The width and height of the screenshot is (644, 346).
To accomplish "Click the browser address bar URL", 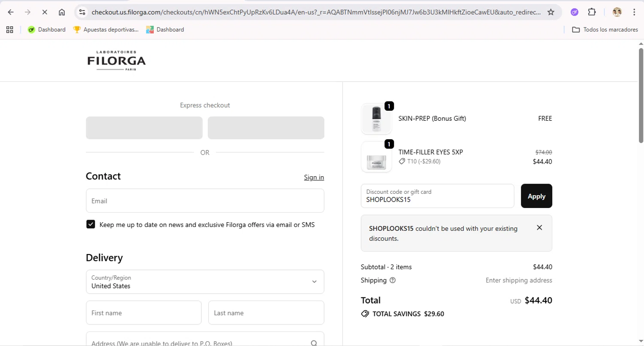I will click(316, 12).
